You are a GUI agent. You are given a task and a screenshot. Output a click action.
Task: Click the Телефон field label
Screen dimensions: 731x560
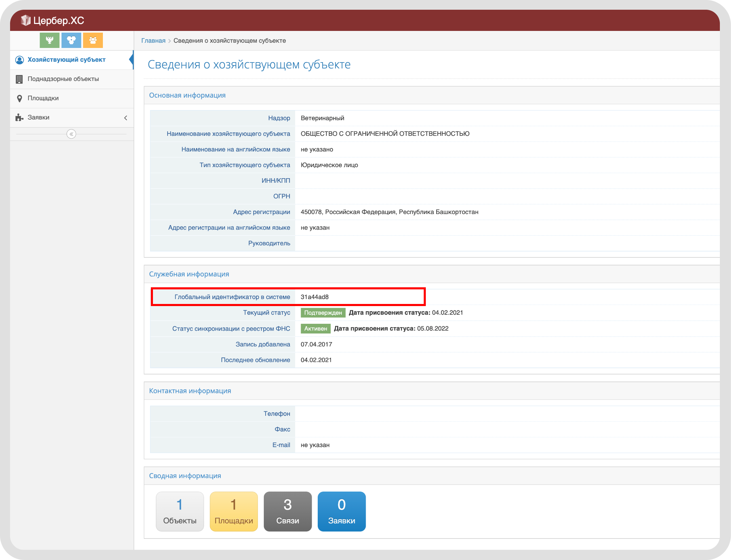[277, 414]
